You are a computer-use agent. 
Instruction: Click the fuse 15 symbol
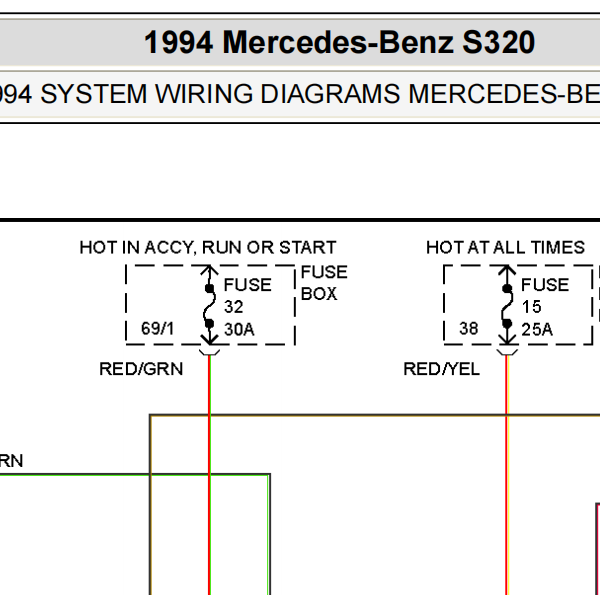coord(507,305)
